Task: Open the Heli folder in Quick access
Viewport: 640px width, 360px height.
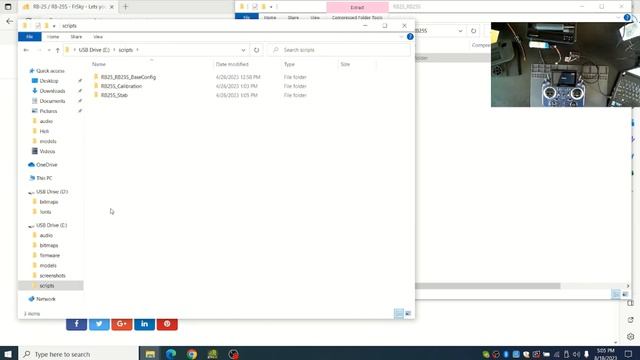Action: click(44, 131)
